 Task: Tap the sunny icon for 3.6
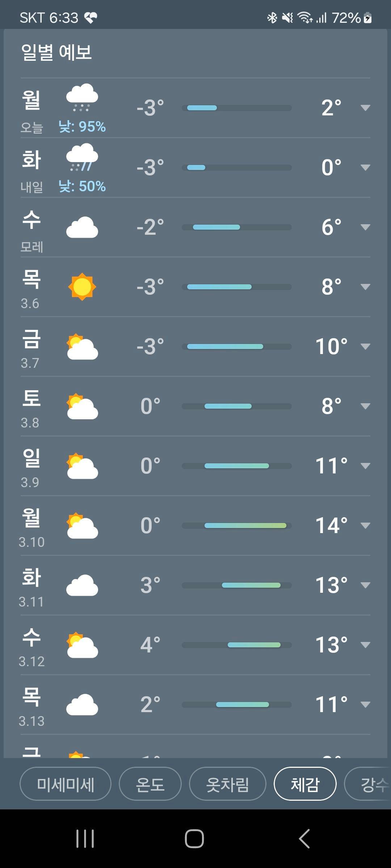82,287
